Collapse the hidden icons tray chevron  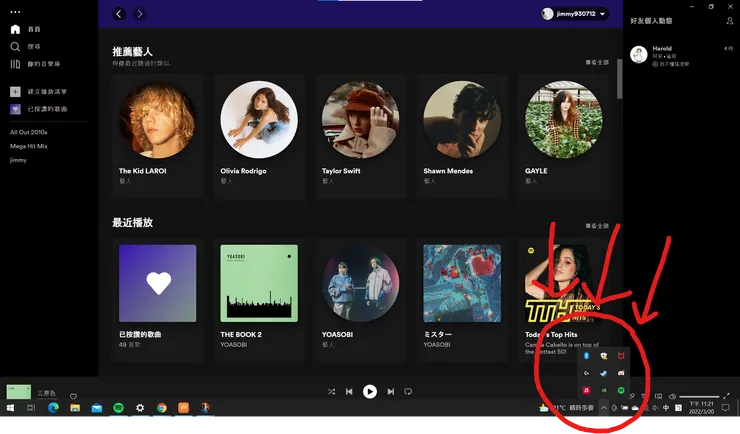point(604,408)
